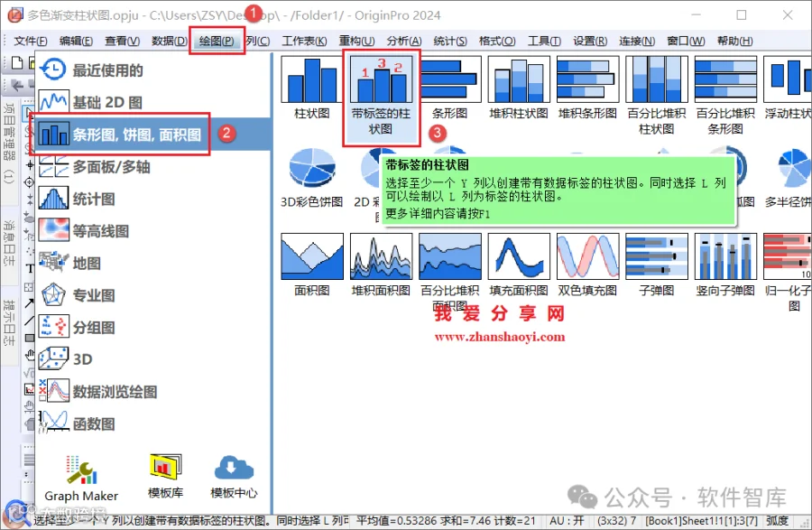This screenshot has height=530, width=812.
Task: Pick the 条形图 bar chart template
Action: [449, 88]
